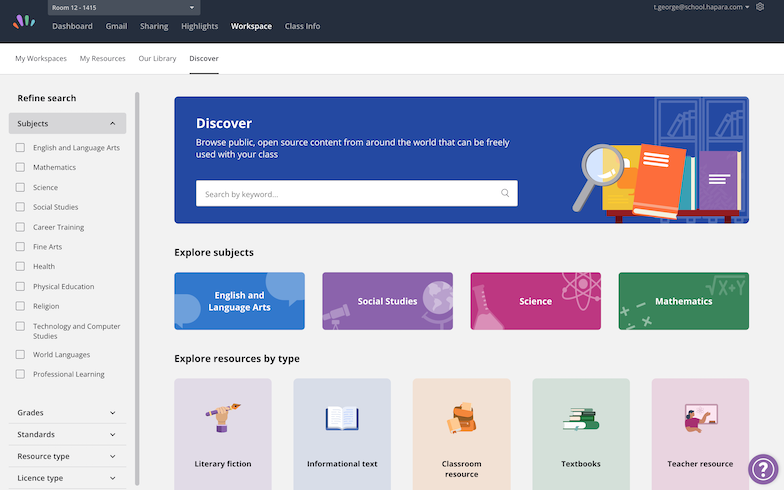The image size is (784, 490).
Task: Tick the Physical Education checkbox
Action: (x=20, y=286)
